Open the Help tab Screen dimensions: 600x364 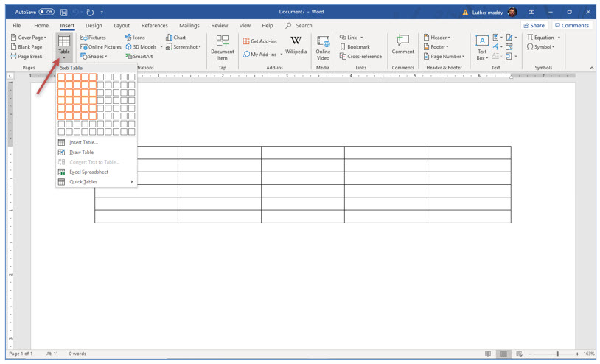pyautogui.click(x=268, y=25)
